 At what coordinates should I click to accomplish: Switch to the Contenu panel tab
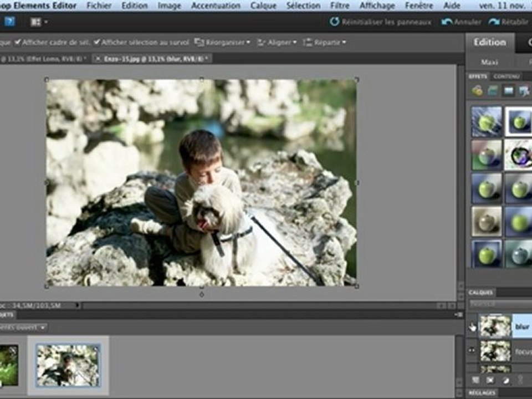(x=506, y=76)
